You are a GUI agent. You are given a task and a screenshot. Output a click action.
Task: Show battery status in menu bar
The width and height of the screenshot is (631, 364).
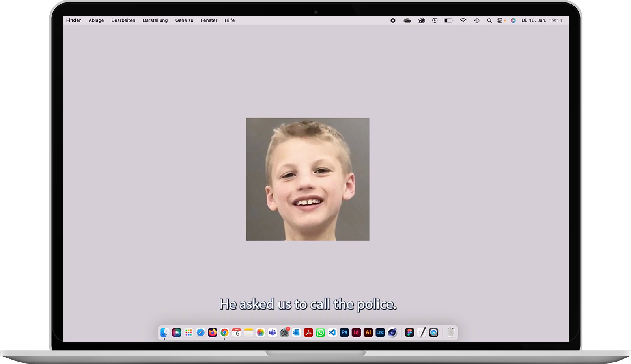click(448, 20)
